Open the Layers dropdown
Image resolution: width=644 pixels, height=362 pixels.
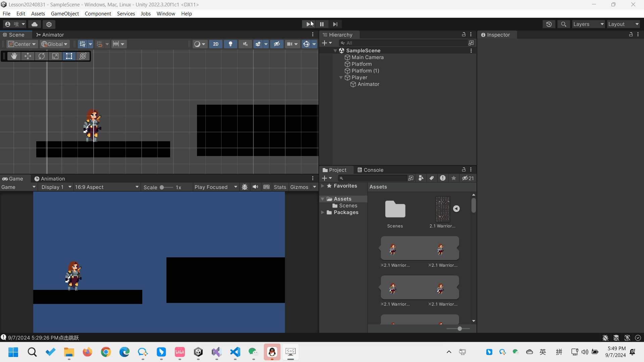click(x=588, y=24)
